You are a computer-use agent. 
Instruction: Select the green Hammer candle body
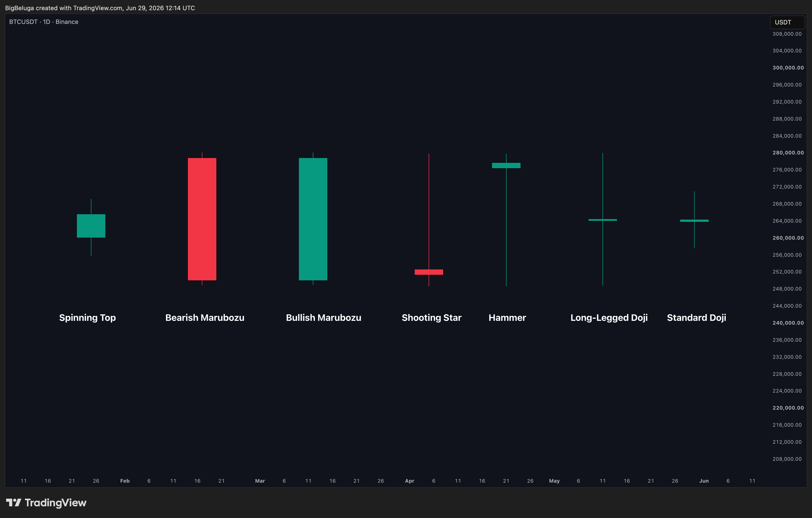pos(506,165)
